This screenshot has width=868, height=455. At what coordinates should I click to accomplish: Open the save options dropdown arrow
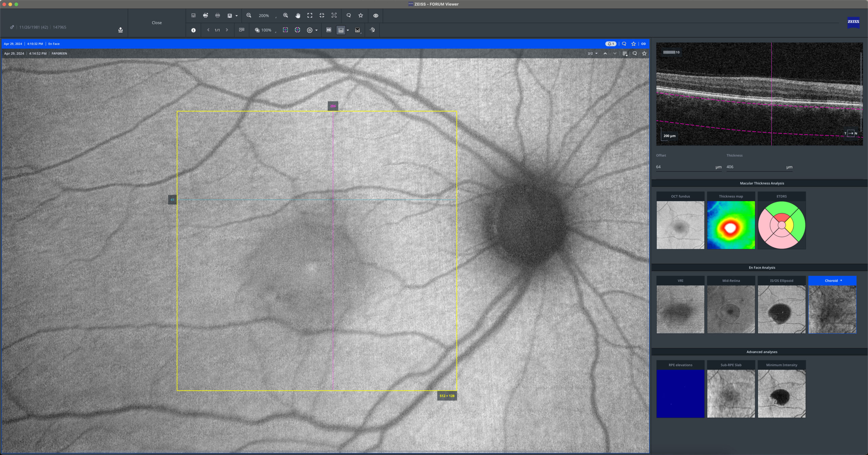click(x=236, y=16)
